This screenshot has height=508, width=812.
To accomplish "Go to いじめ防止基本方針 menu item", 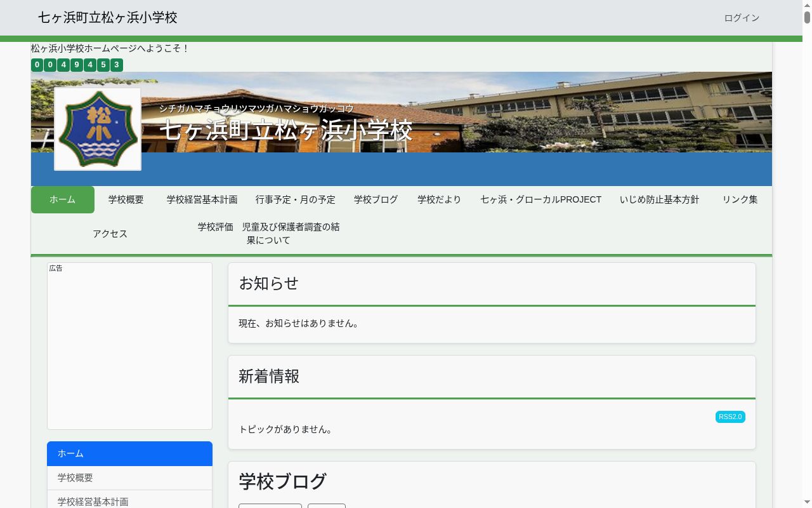I will click(660, 199).
